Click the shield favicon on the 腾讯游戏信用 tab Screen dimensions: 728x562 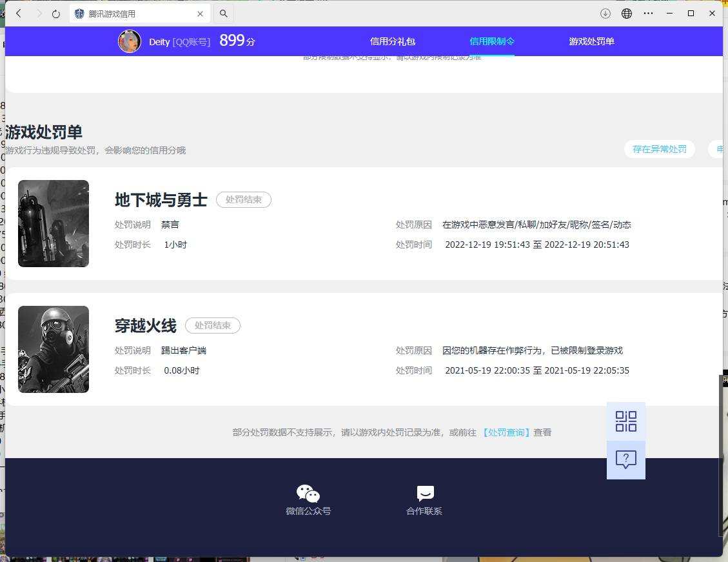point(79,14)
